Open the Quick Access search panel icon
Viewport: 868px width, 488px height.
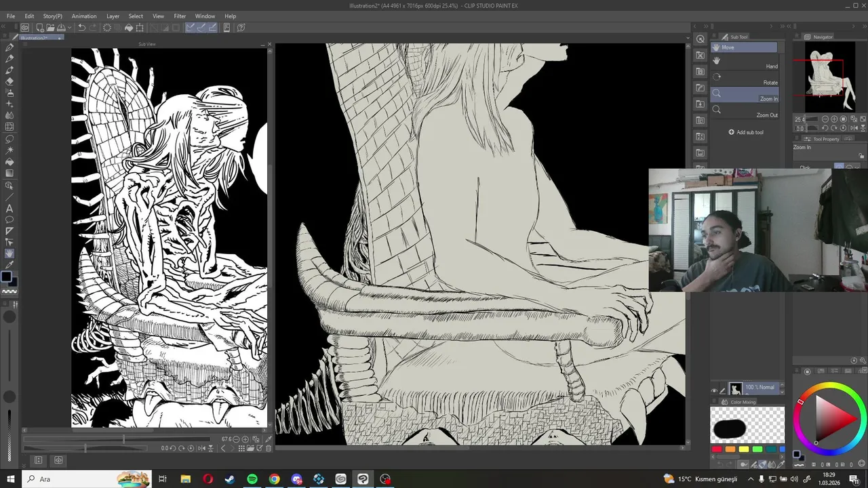click(701, 39)
